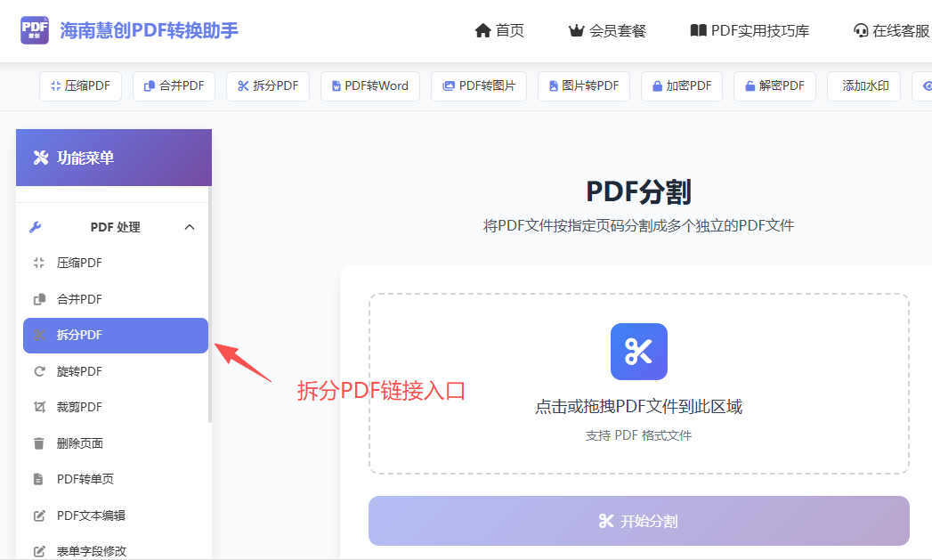Click the book icon beside PDF实用技巧库
This screenshot has width=932, height=560.
tap(699, 30)
